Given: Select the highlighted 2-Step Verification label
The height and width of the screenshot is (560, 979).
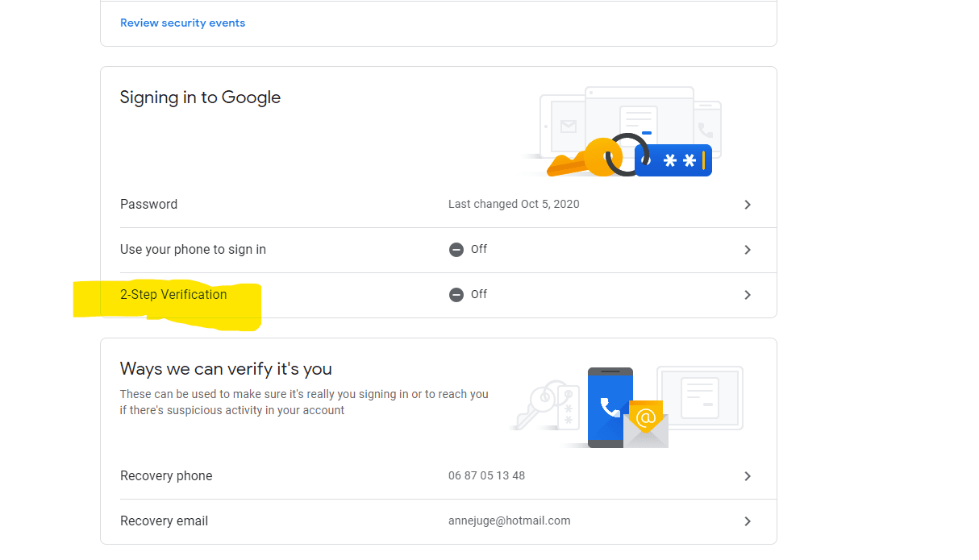Looking at the screenshot, I should click(x=173, y=295).
